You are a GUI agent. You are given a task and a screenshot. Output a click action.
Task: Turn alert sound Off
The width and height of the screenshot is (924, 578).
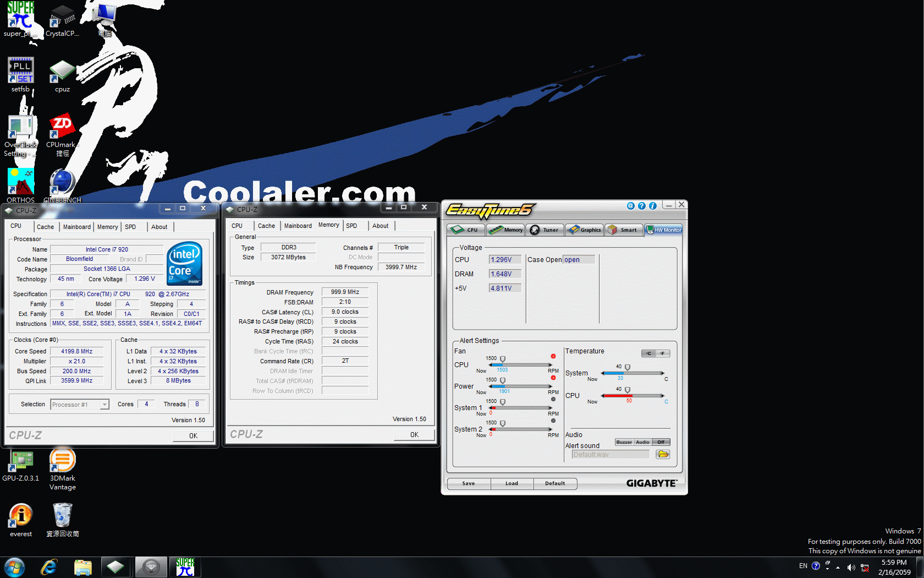click(x=661, y=442)
